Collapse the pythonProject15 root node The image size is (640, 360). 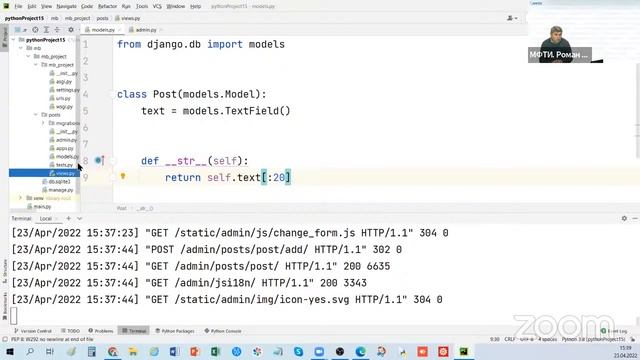point(14,40)
